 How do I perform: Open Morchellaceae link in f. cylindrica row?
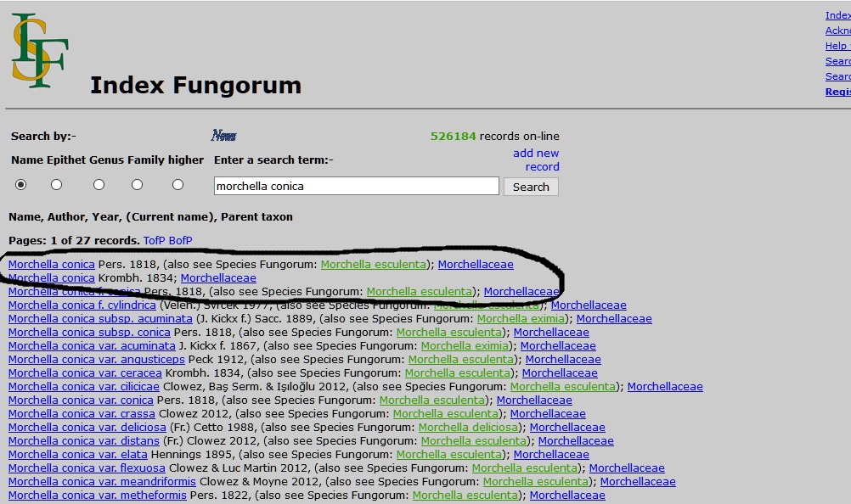pyautogui.click(x=589, y=305)
